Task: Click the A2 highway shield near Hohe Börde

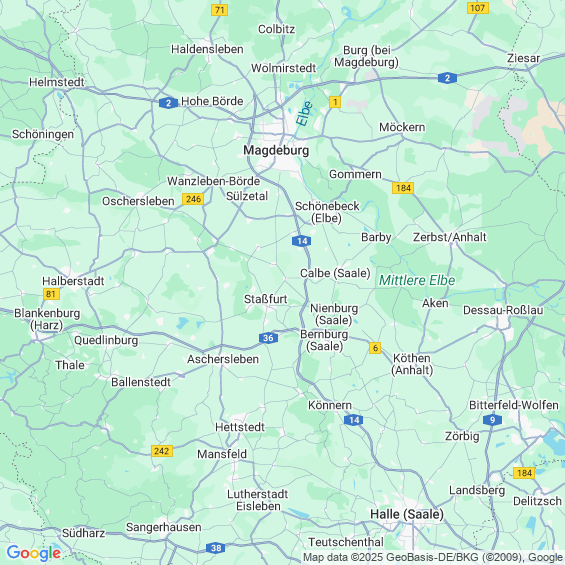Action: click(168, 103)
